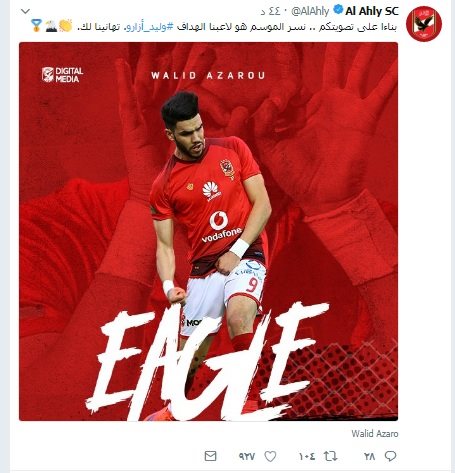
Task: Open the tweet timestamp link
Action: tap(270, 12)
